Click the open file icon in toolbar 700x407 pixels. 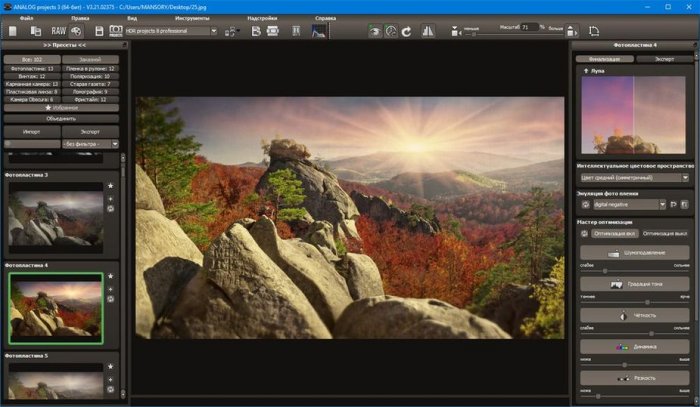point(11,31)
